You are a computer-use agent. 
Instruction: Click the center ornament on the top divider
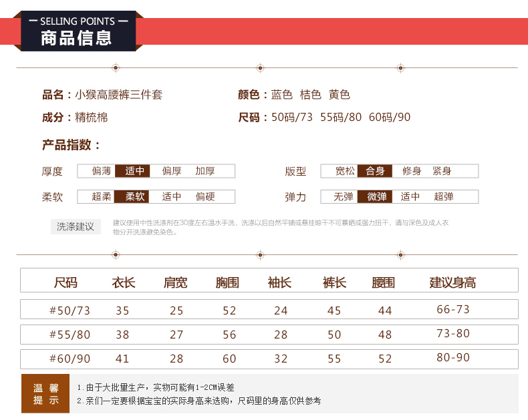[x=260, y=68]
